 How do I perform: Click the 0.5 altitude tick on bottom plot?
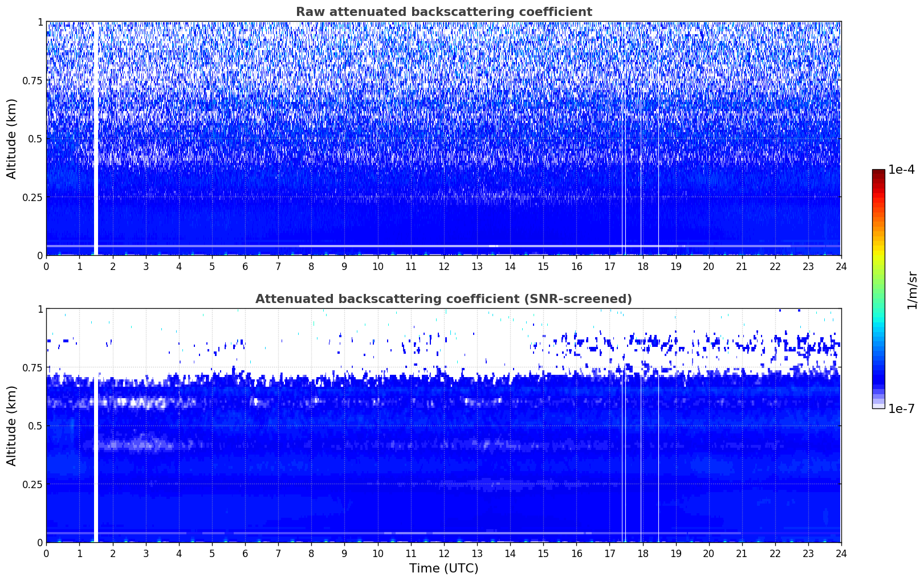35,425
